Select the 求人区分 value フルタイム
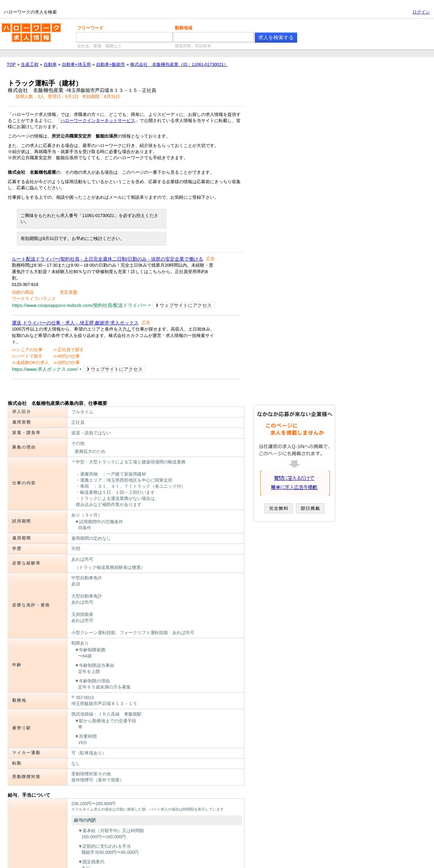The width and height of the screenshot is (434, 868). point(82,412)
